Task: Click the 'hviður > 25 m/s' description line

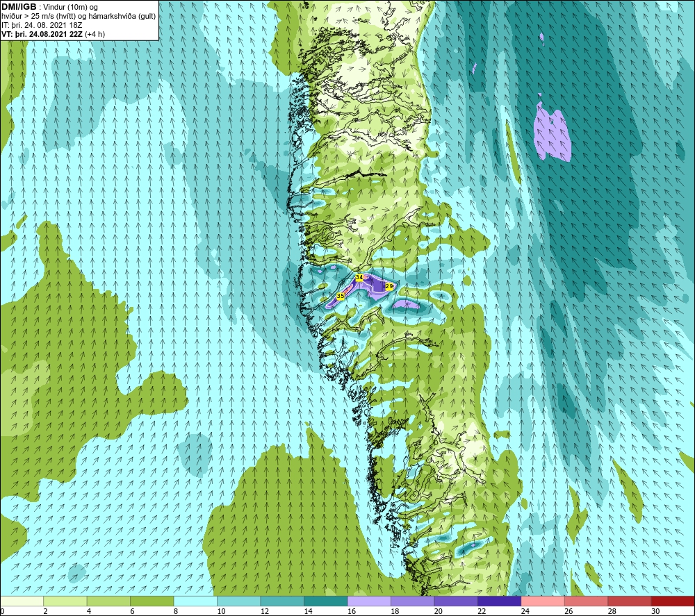Action: (79, 16)
